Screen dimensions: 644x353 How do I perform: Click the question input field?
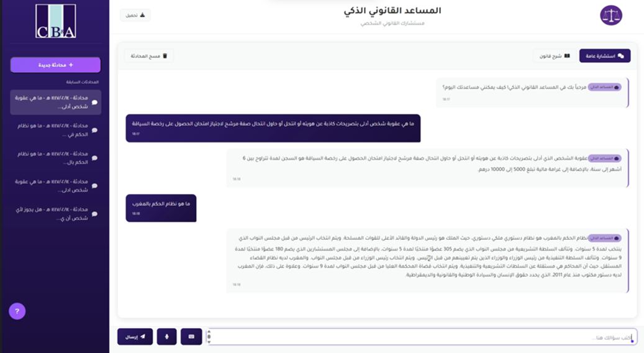click(x=422, y=337)
